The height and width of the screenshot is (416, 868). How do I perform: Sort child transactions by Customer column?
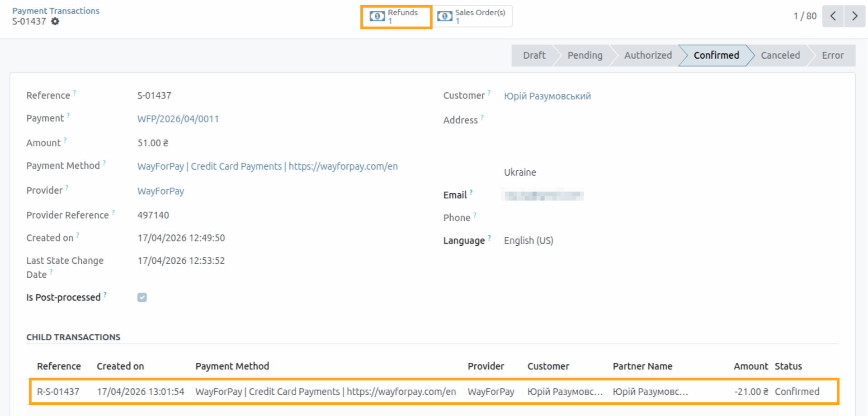pos(548,366)
